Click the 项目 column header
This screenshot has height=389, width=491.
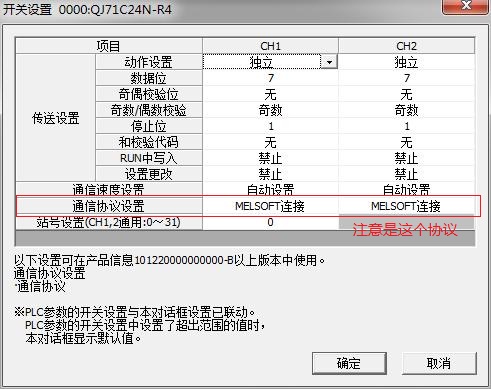pos(109,46)
